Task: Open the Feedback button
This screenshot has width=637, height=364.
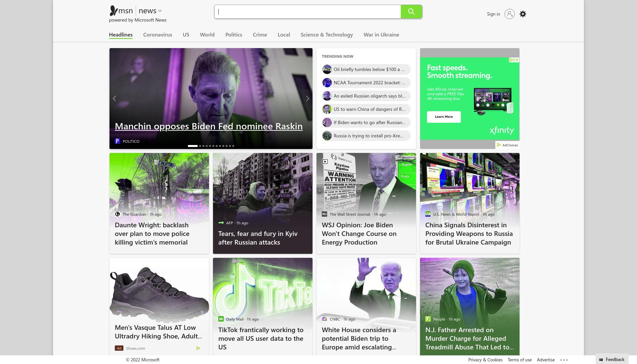Action: 612,359
